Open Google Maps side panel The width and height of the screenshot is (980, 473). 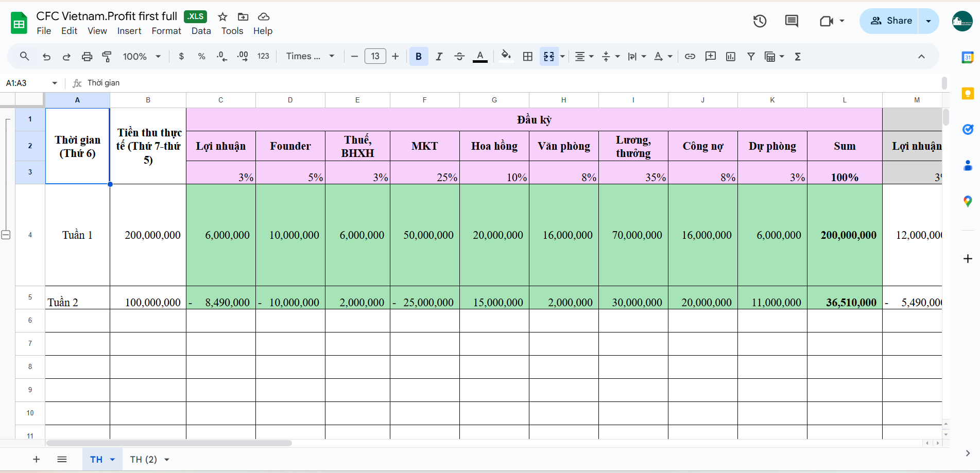coord(968,202)
